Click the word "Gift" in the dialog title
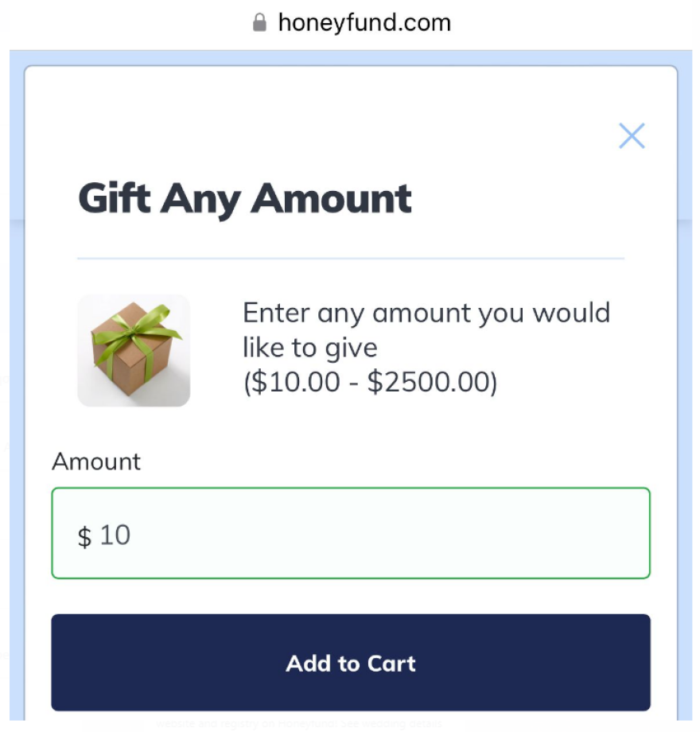 (x=115, y=199)
